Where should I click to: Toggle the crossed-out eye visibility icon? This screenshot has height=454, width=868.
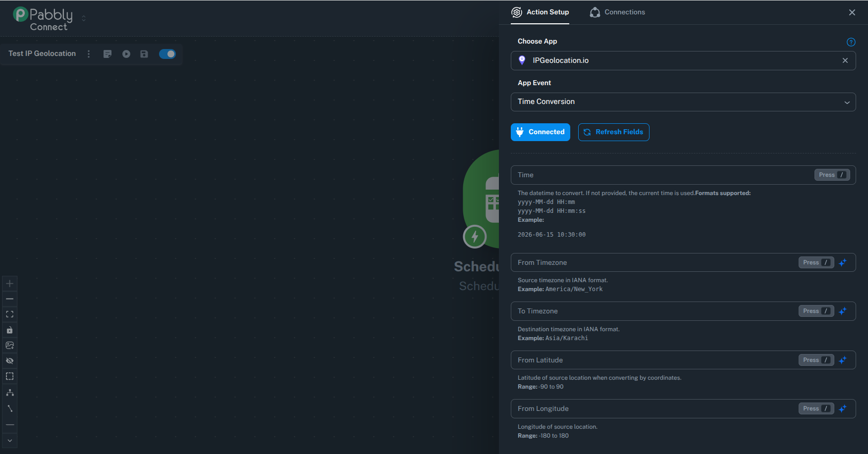10,361
